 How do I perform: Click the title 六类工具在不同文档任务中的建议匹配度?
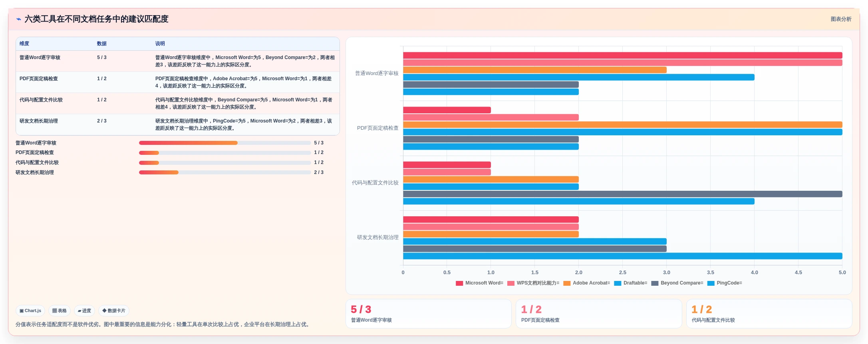[x=97, y=19]
